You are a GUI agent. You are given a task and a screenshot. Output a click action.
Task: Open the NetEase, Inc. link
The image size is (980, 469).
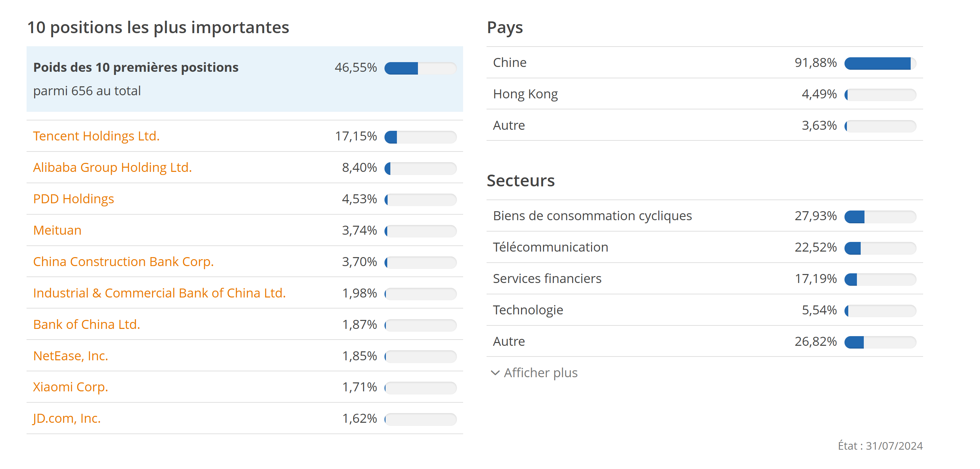[70, 355]
